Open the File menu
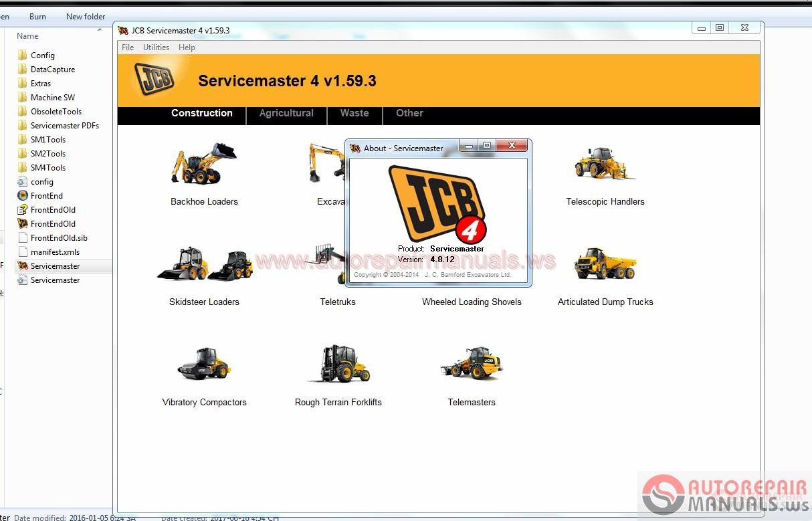Screen dimensions: 812x521 pyautogui.click(x=127, y=47)
